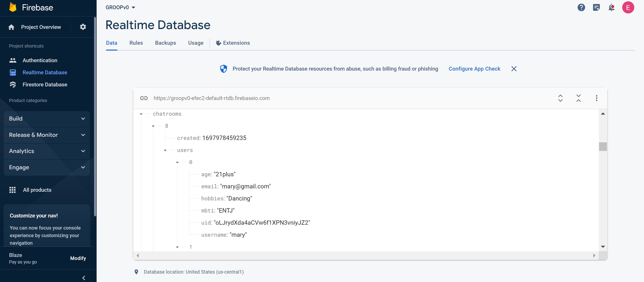Image resolution: width=644 pixels, height=282 pixels.
Task: Switch to the Backups tab
Action: (x=165, y=43)
